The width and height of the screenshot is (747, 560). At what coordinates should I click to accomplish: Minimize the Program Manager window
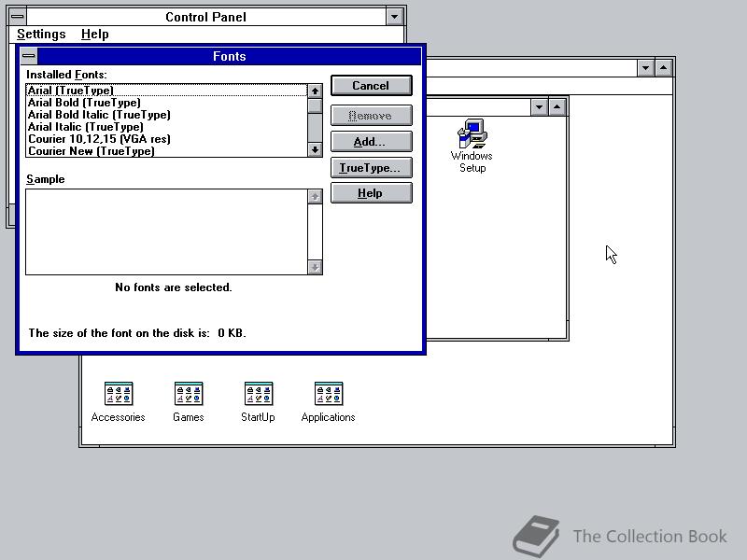click(645, 68)
